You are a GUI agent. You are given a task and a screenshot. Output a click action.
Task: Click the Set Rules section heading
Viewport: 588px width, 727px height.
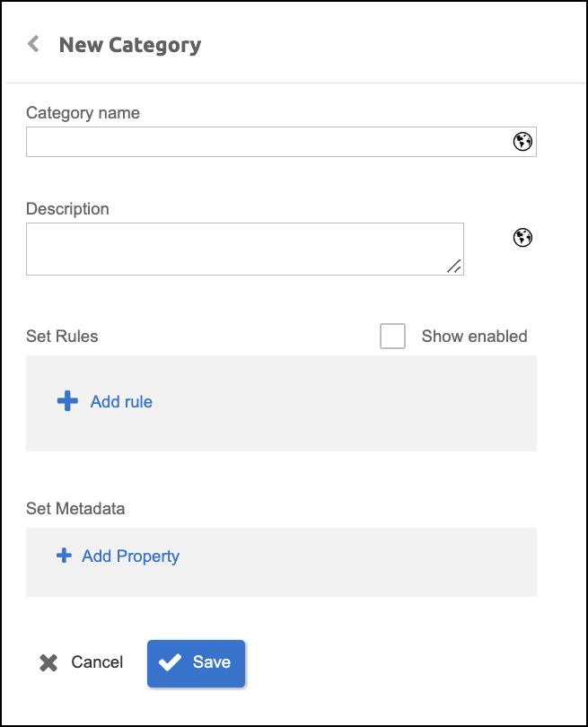click(x=62, y=337)
